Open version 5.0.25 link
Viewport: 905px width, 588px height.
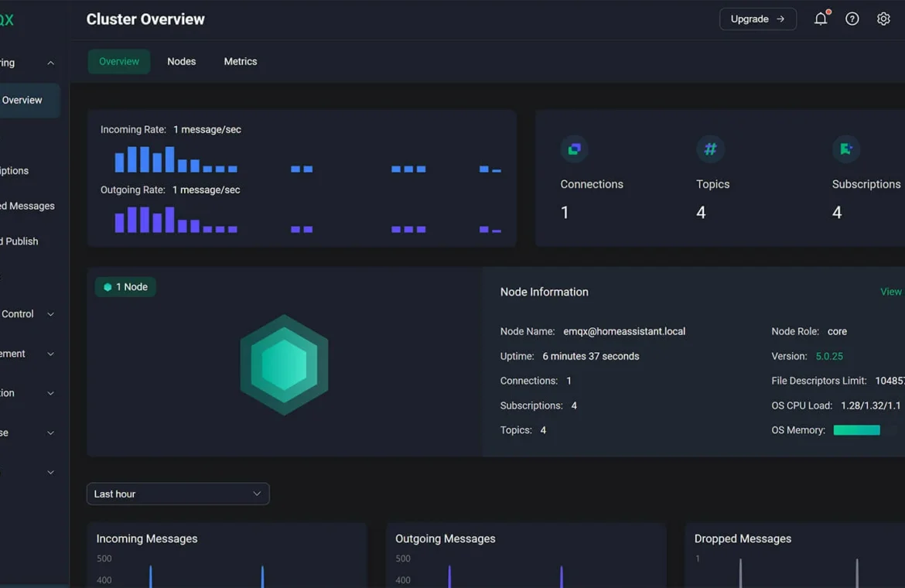829,356
